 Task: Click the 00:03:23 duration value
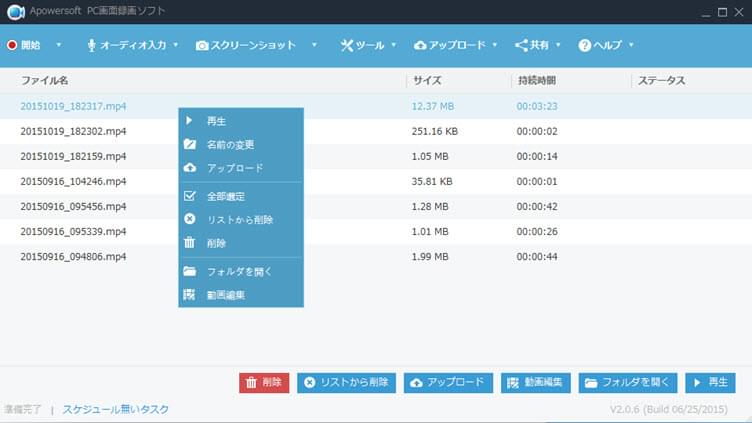537,106
